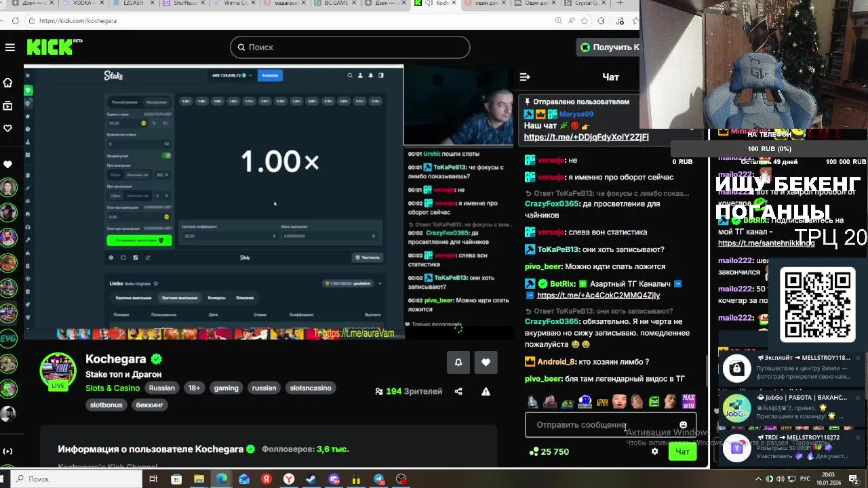Open the Home icon in Kick sidebar
This screenshot has width=868, height=488.
click(8, 83)
